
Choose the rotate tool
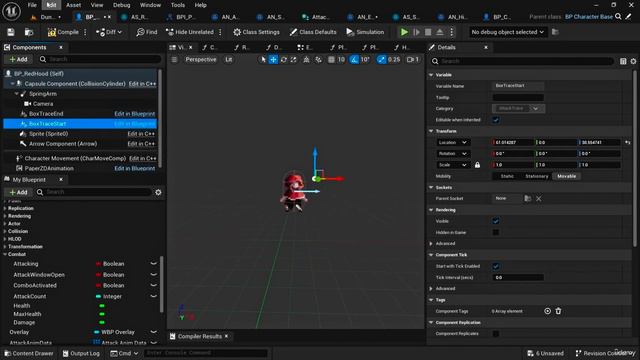[283, 60]
